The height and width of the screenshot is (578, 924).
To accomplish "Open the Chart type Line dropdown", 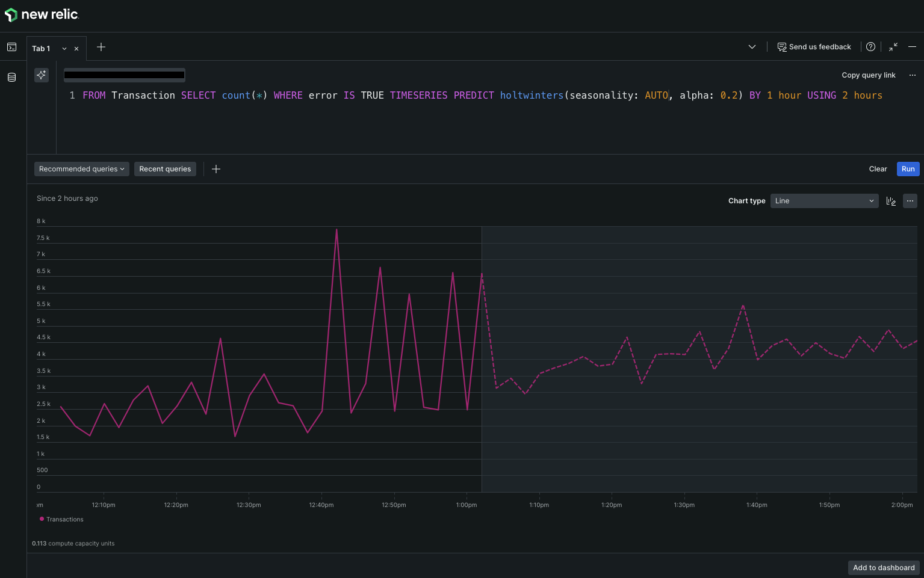I will (824, 201).
